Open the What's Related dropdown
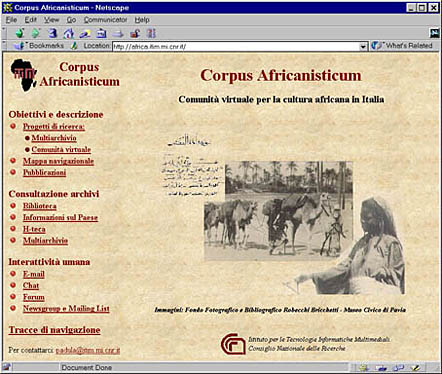 click(x=402, y=46)
